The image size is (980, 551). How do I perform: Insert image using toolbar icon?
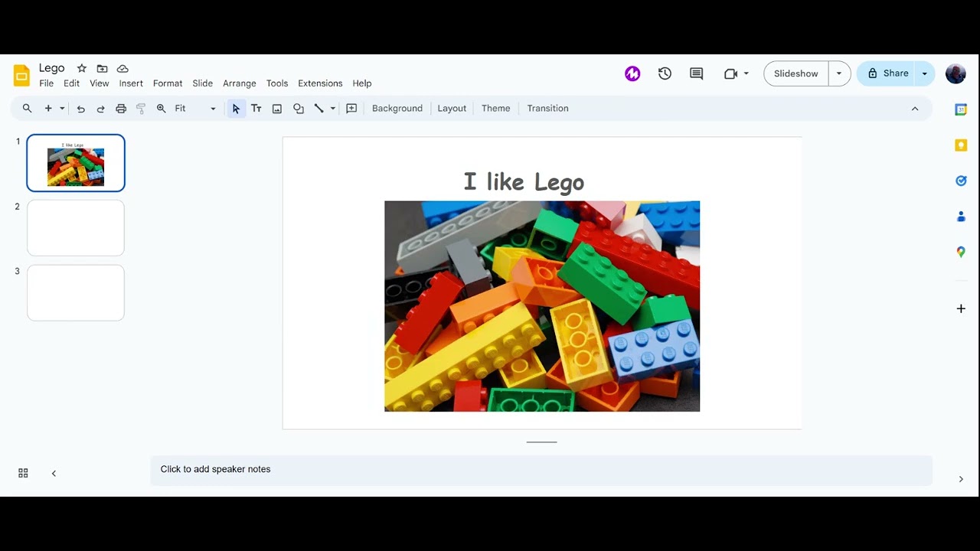(277, 109)
